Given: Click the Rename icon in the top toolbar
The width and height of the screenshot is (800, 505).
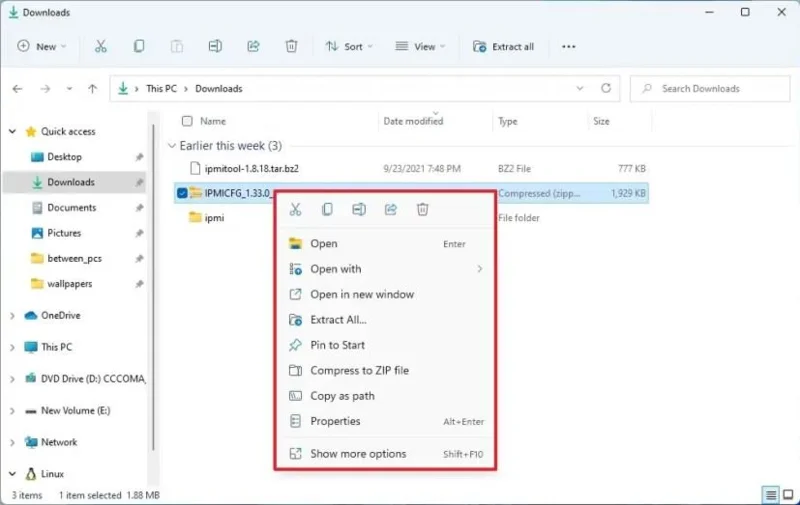Looking at the screenshot, I should click(215, 46).
